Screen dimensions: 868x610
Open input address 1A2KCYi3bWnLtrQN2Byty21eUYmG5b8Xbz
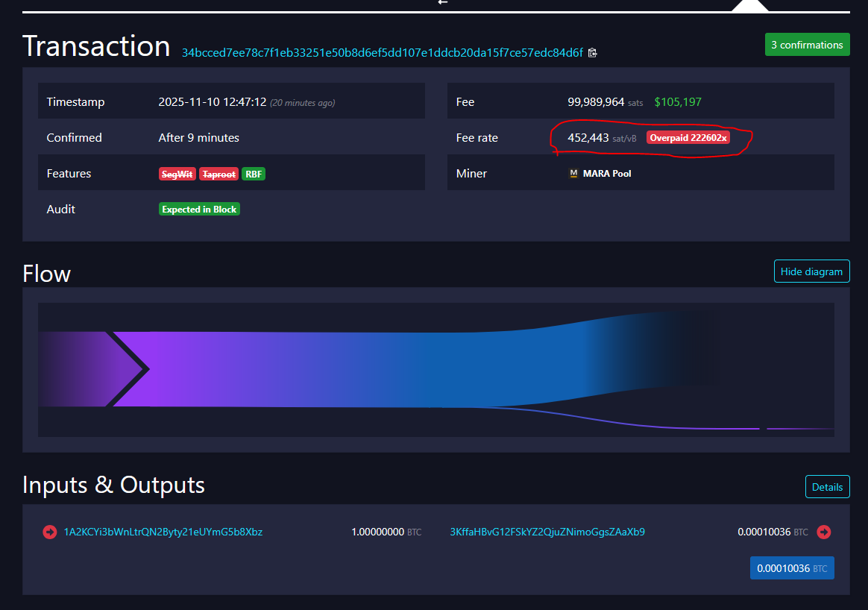(163, 532)
